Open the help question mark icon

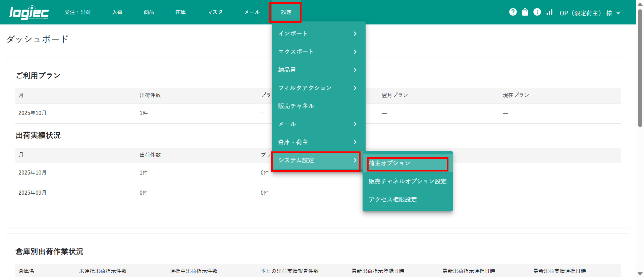[x=513, y=12]
